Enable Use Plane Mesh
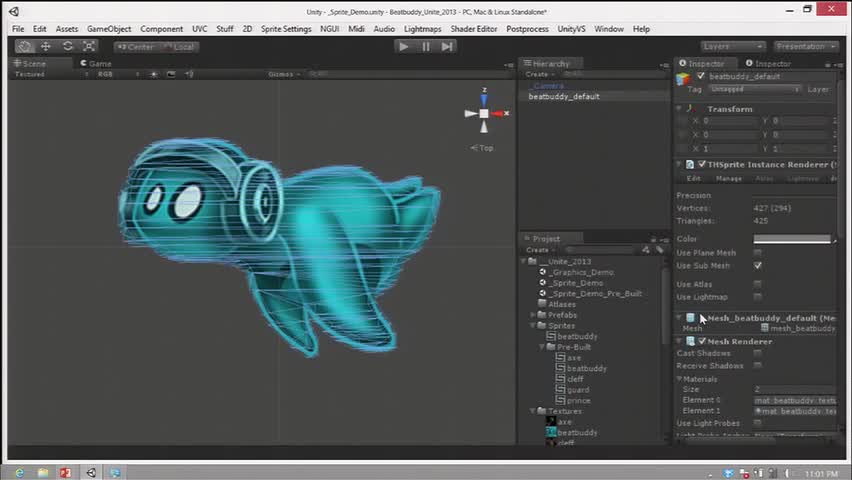Screen dimensions: 852x480 click(x=757, y=253)
